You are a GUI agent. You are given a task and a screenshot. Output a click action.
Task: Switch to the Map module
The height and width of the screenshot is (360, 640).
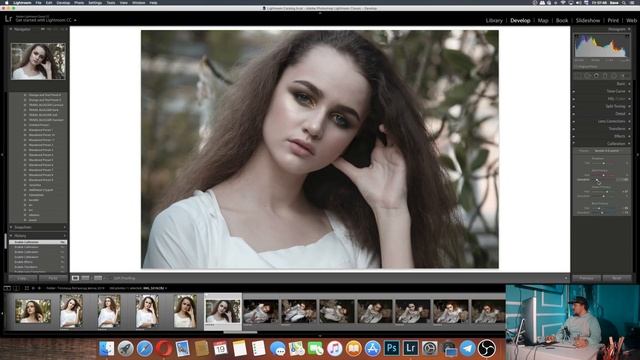point(543,20)
